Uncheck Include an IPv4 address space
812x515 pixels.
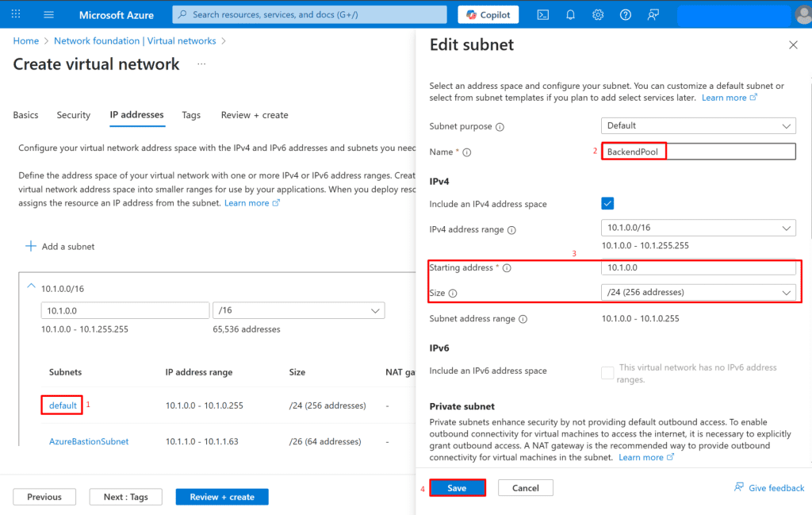(x=608, y=204)
